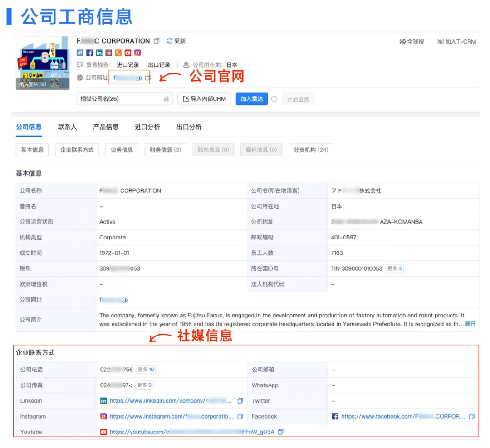Copy the company name in the header
Image resolution: width=490 pixels, height=448 pixels.
pyautogui.click(x=157, y=41)
